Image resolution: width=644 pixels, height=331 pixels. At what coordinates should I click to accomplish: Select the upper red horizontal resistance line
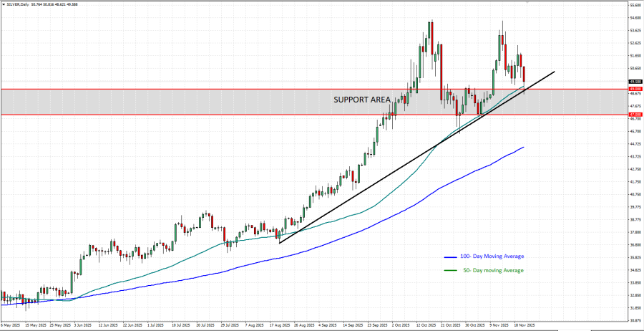[x=215, y=89]
